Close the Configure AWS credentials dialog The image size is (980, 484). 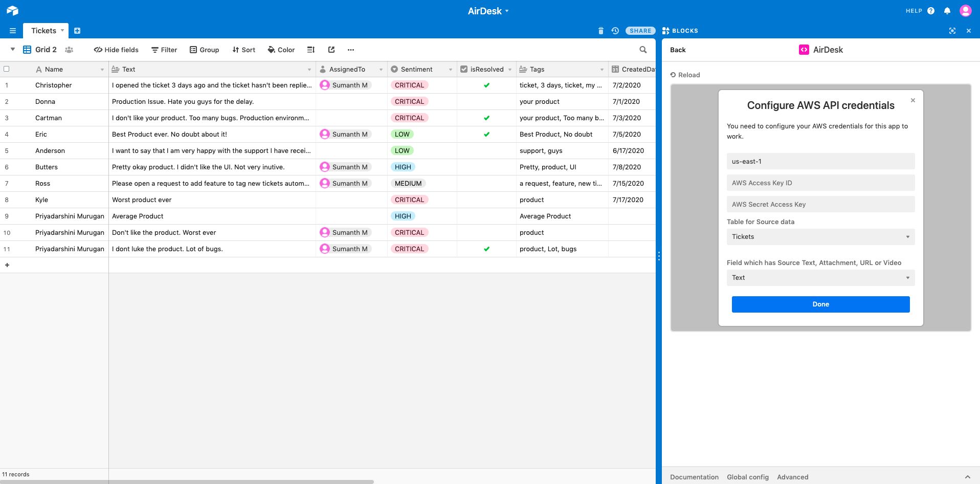tap(913, 100)
